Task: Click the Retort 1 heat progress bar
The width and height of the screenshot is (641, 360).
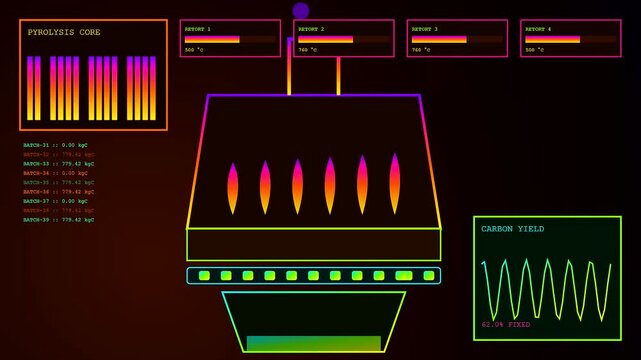Action: (230, 40)
